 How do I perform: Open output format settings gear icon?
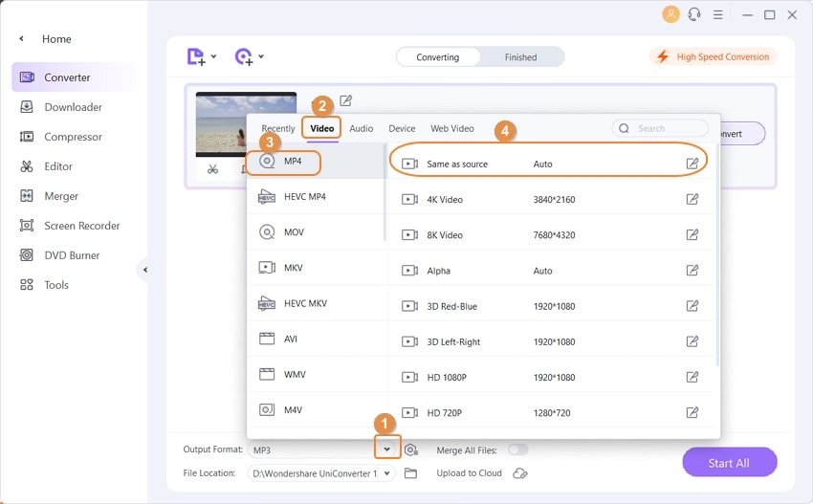tap(411, 450)
